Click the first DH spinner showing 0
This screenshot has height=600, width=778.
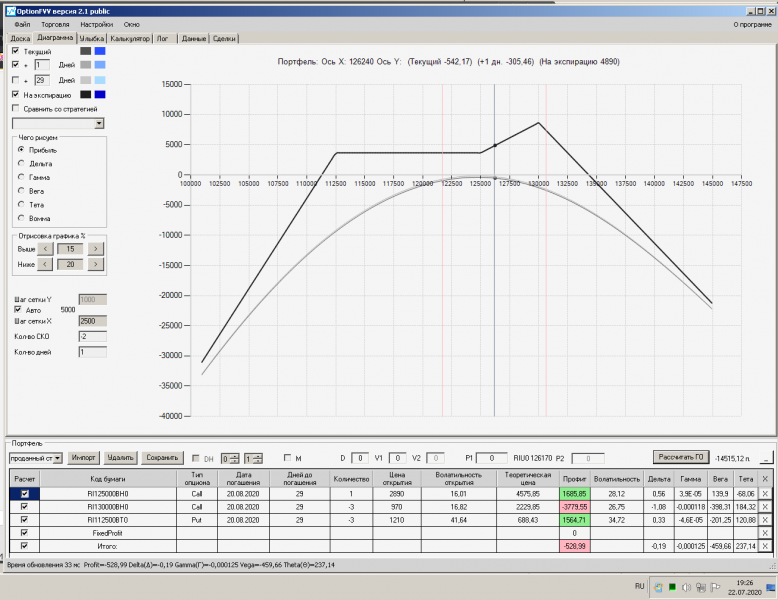coord(230,459)
